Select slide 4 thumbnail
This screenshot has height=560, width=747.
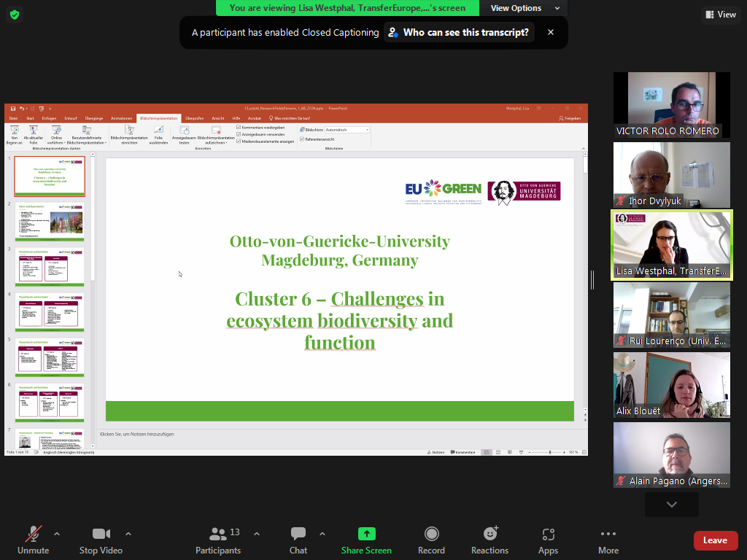(x=50, y=312)
